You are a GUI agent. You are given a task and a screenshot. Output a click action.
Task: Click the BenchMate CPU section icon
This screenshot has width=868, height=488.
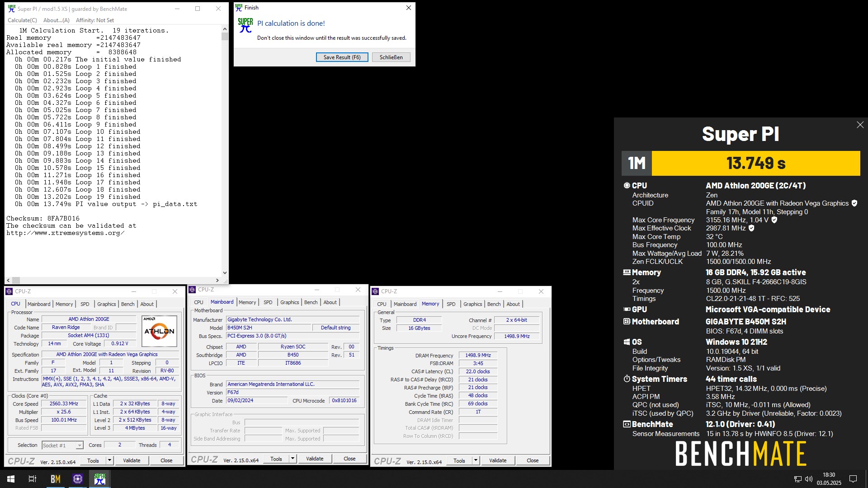tap(627, 185)
